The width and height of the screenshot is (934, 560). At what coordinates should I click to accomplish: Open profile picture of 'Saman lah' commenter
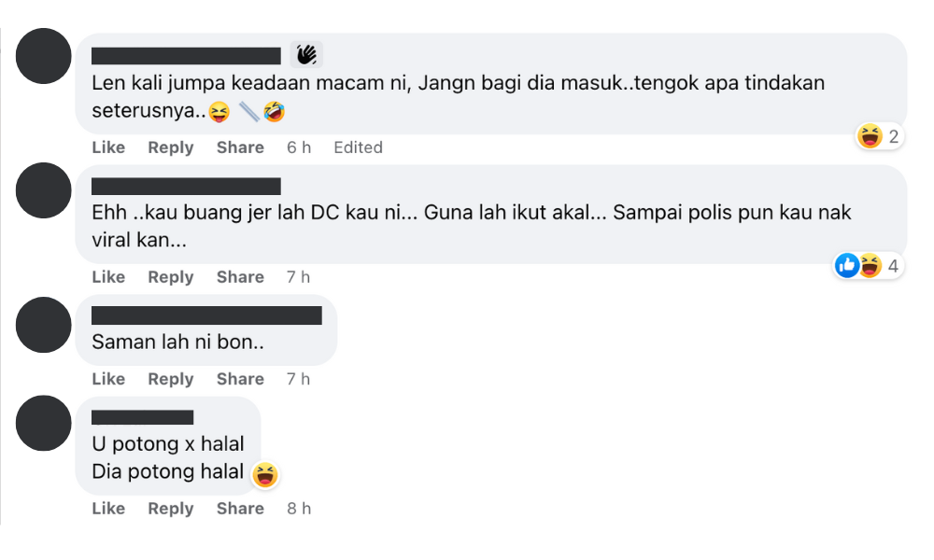[x=44, y=325]
